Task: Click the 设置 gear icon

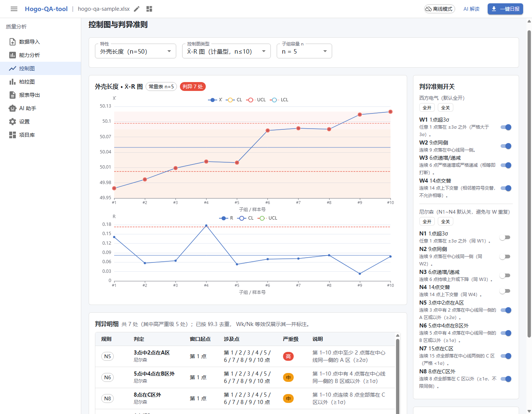Action: 13,122
